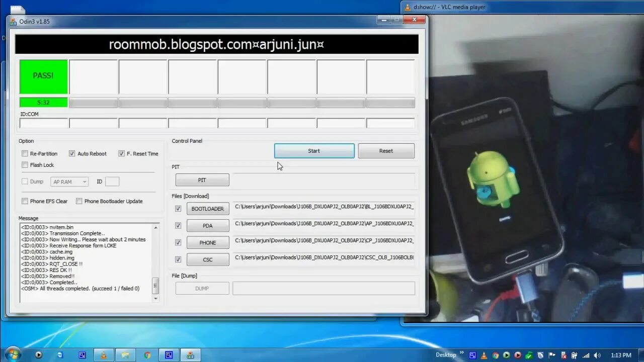
Task: Select the 'All threads completed' log line
Action: [x=80, y=289]
